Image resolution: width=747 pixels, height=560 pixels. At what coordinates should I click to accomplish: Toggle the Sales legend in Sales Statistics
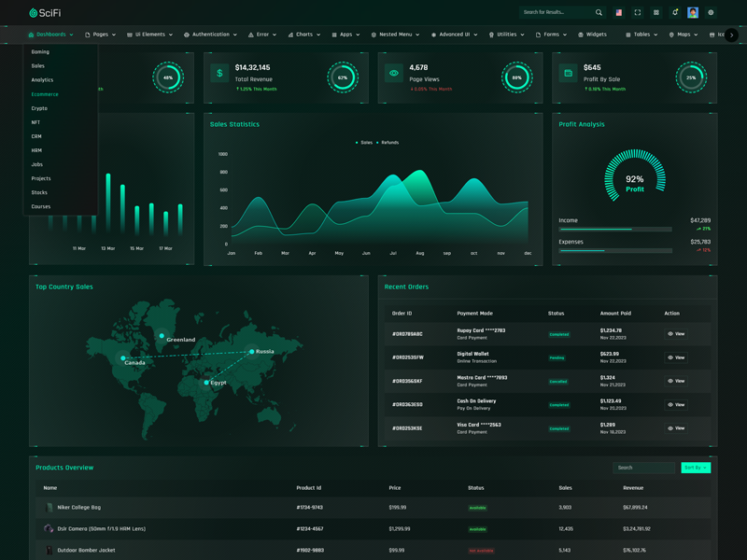364,143
